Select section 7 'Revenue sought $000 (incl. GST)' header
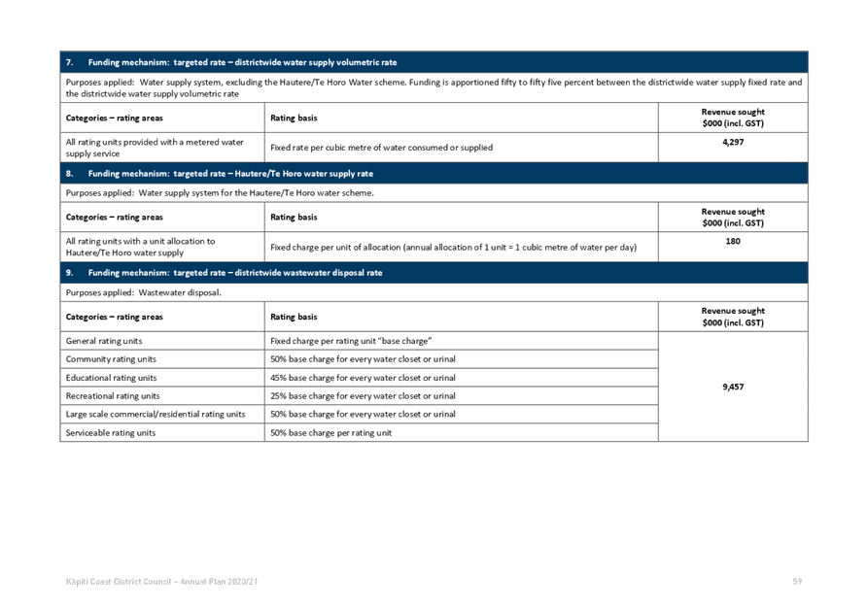 click(x=733, y=118)
